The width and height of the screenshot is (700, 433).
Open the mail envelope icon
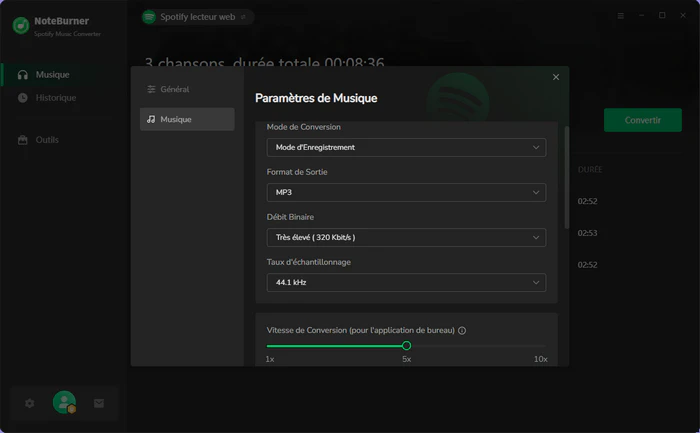tap(99, 403)
